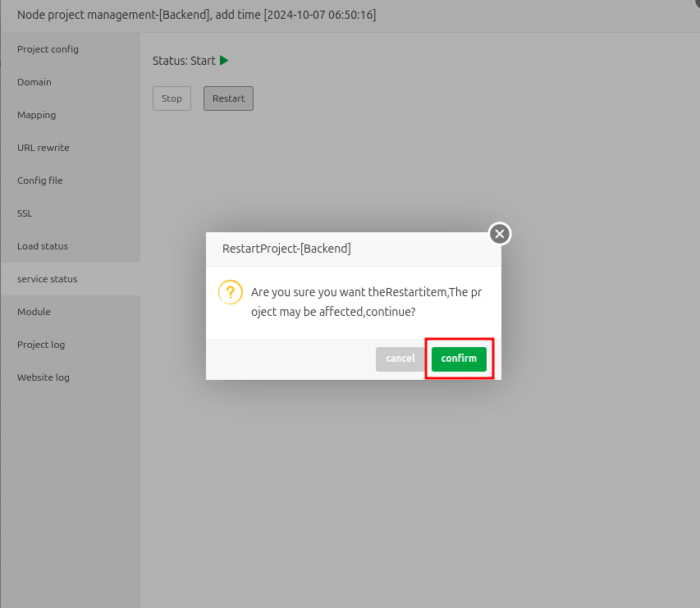Screen dimensions: 700x608
Task: Confirm restarting the Backend project
Action: [459, 359]
